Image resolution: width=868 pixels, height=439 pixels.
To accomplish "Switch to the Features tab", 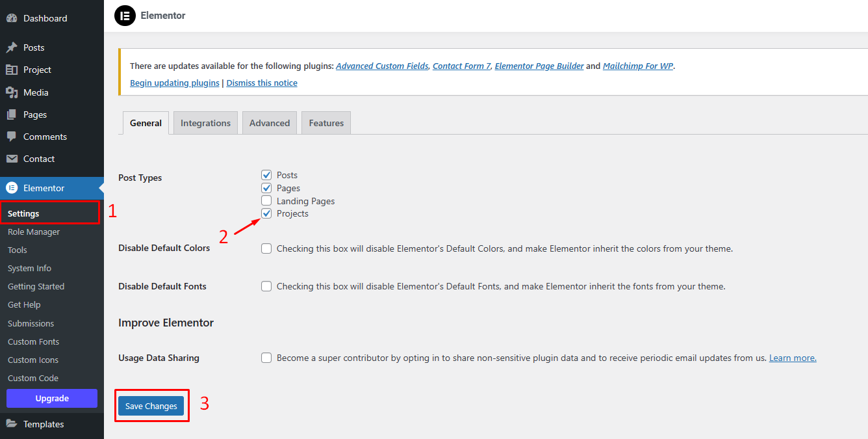I will 326,123.
